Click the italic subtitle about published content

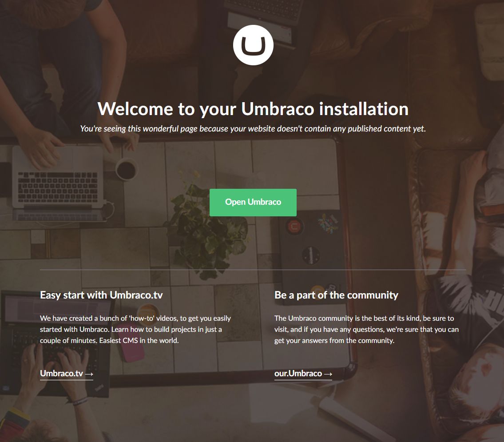(x=253, y=128)
